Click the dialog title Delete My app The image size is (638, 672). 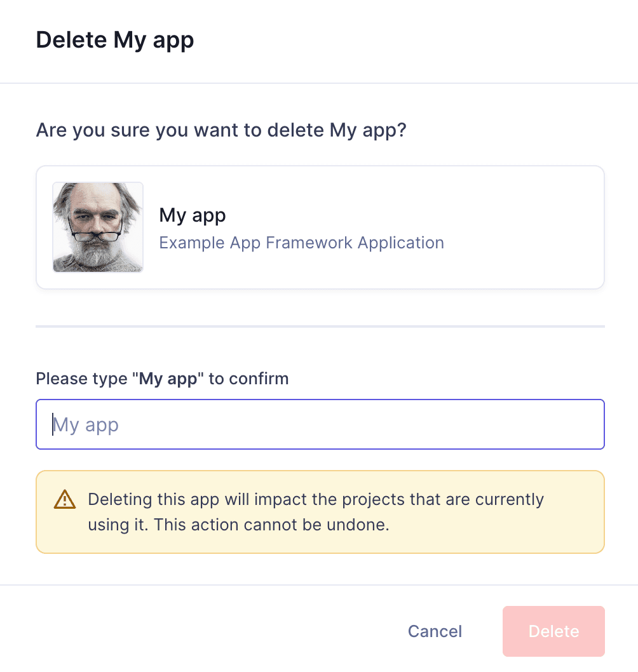click(115, 39)
